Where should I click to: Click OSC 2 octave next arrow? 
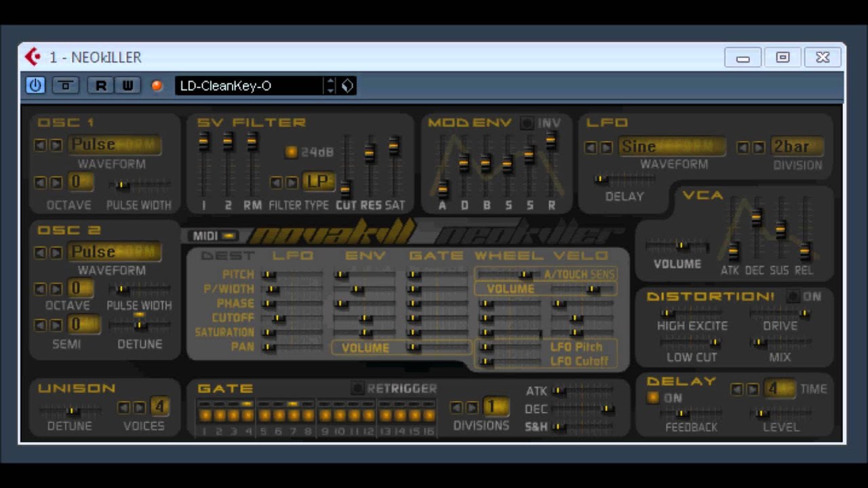tap(56, 289)
